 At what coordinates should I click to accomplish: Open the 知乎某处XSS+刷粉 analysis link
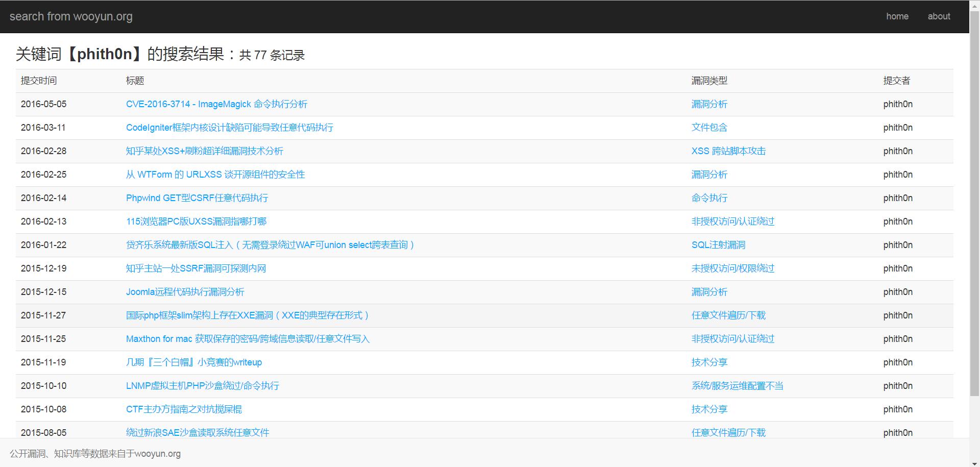point(204,151)
